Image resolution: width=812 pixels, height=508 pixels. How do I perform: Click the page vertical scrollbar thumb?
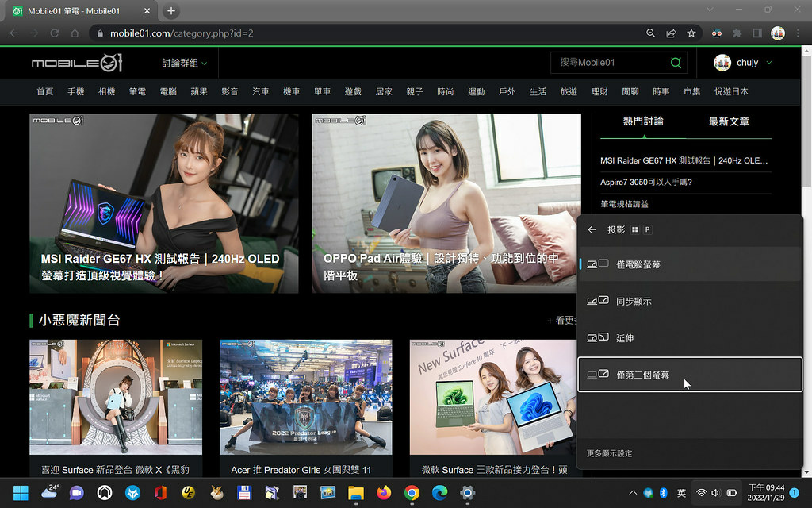coord(806,121)
